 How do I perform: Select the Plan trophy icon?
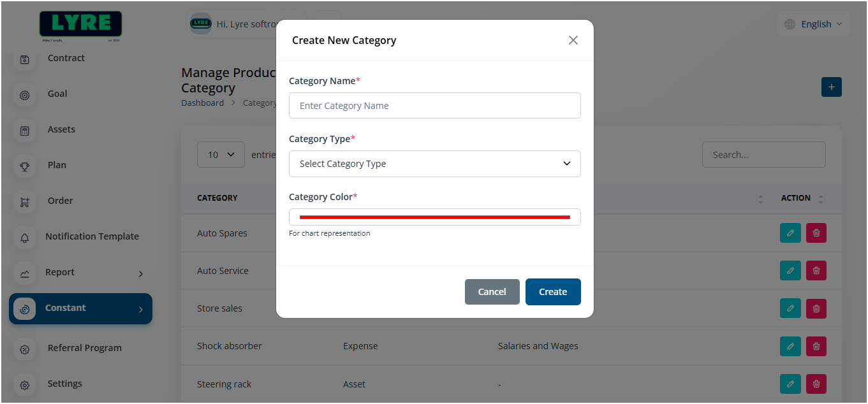tap(25, 166)
